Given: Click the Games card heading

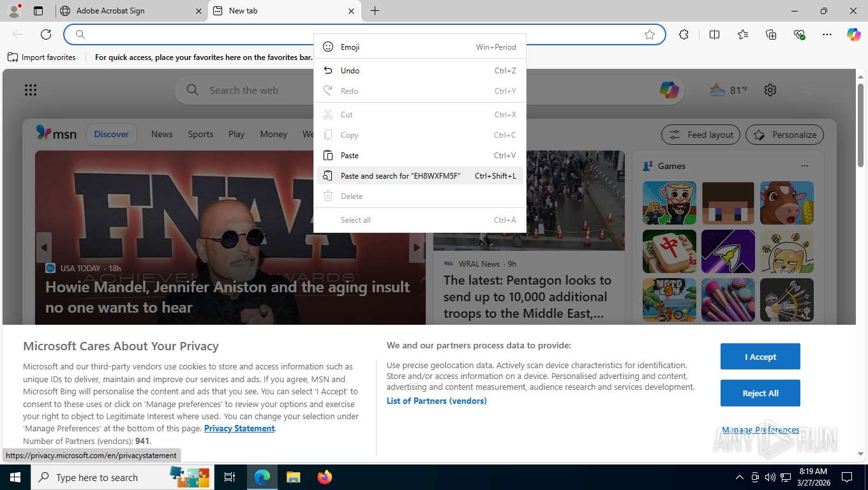Looking at the screenshot, I should (x=671, y=166).
